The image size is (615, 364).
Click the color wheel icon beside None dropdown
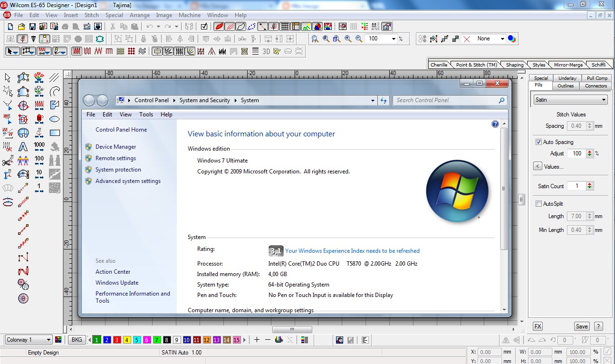(511, 38)
